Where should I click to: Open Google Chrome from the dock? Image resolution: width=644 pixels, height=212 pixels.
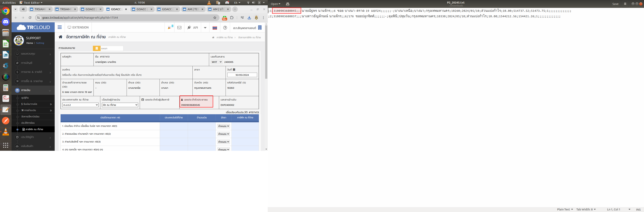tap(5, 11)
